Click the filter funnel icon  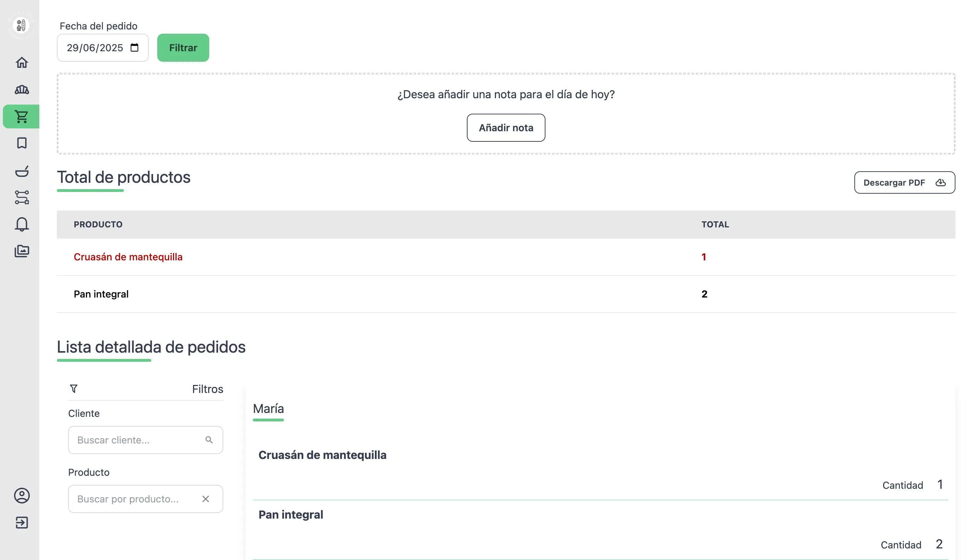(x=73, y=389)
